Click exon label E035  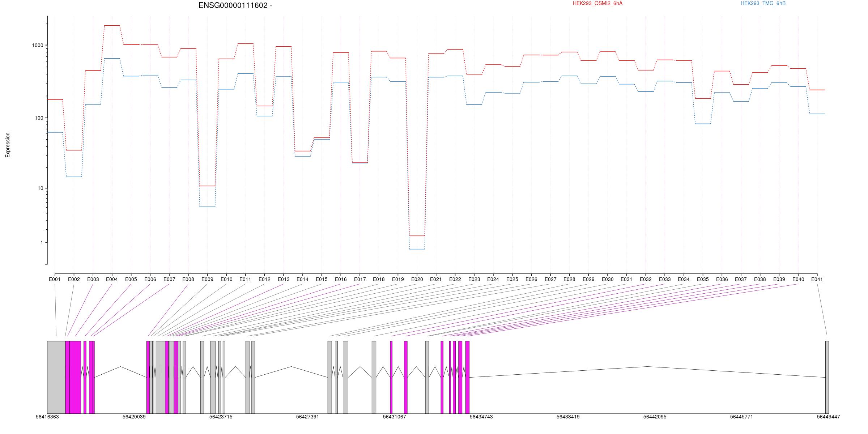[703, 279]
